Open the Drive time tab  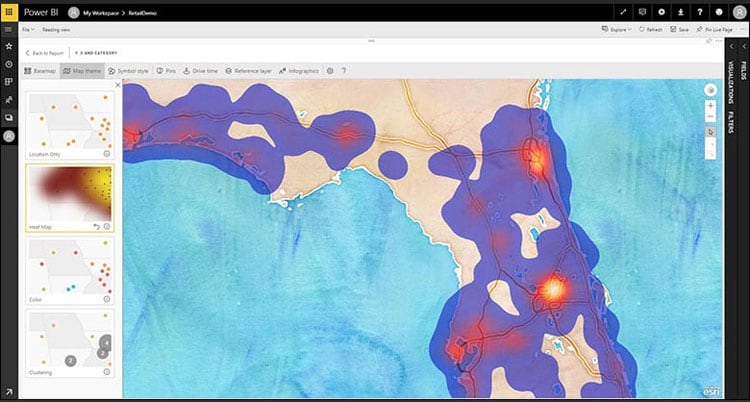pos(200,71)
